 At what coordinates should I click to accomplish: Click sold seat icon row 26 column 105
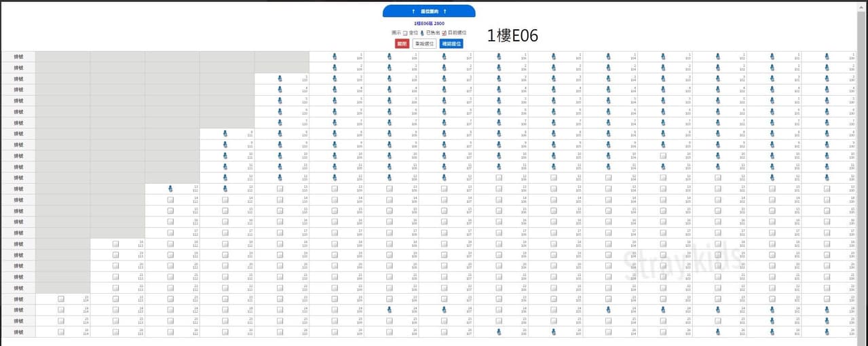(554, 332)
